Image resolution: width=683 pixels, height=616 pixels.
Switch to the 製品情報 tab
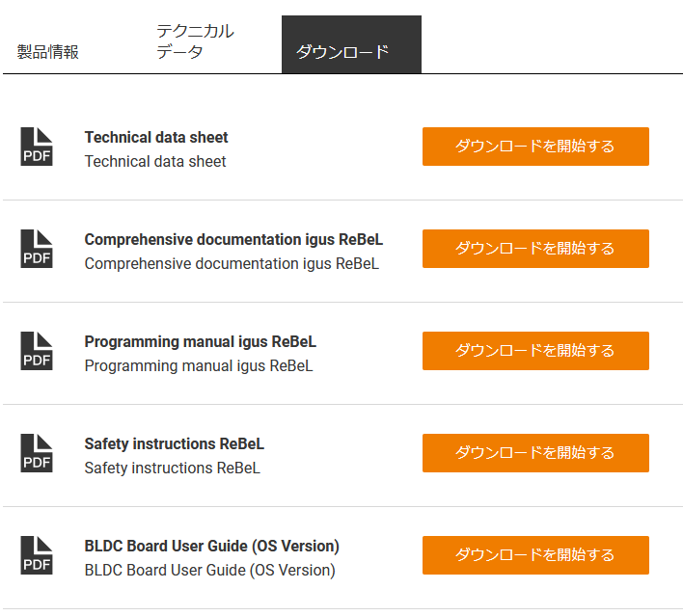(x=48, y=52)
